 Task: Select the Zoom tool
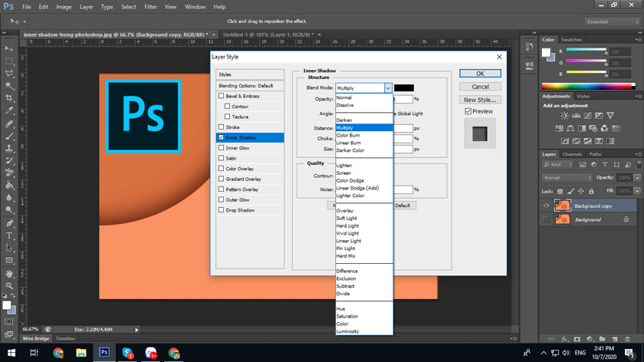tap(9, 285)
